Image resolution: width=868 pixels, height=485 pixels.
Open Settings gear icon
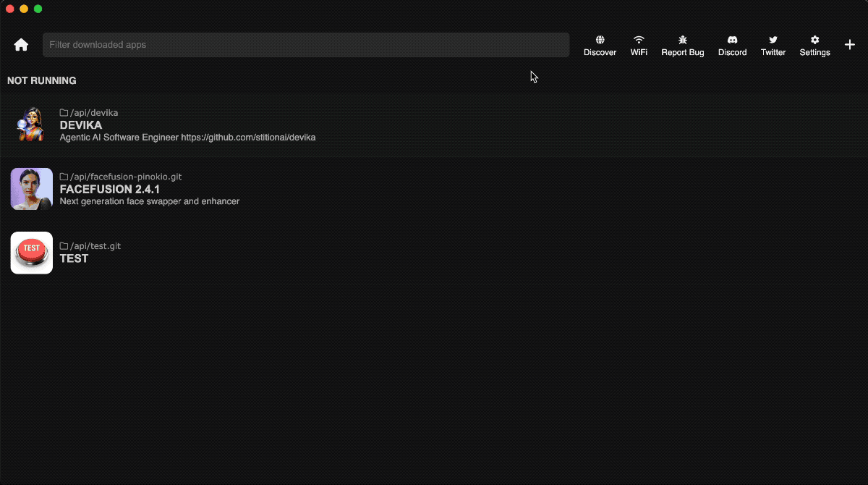click(814, 40)
